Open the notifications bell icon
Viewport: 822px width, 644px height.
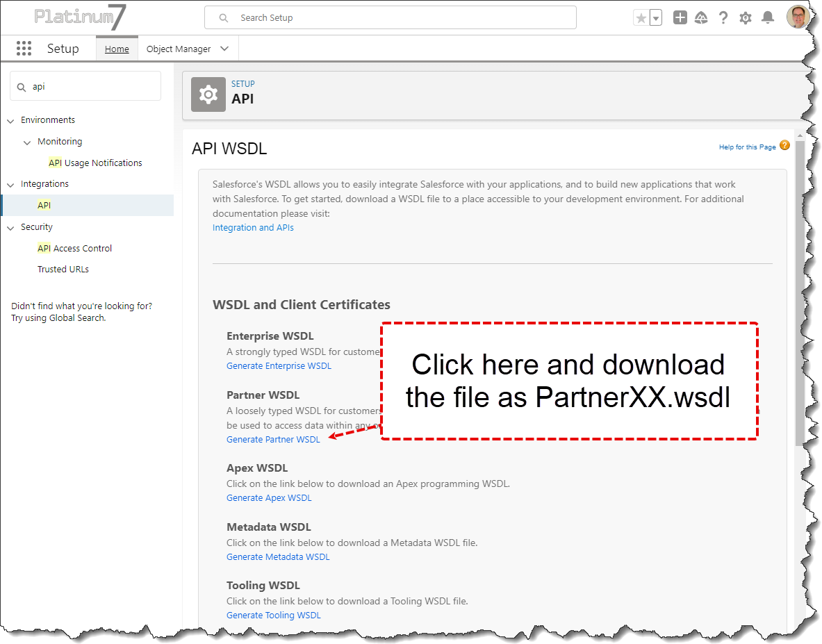tap(768, 17)
